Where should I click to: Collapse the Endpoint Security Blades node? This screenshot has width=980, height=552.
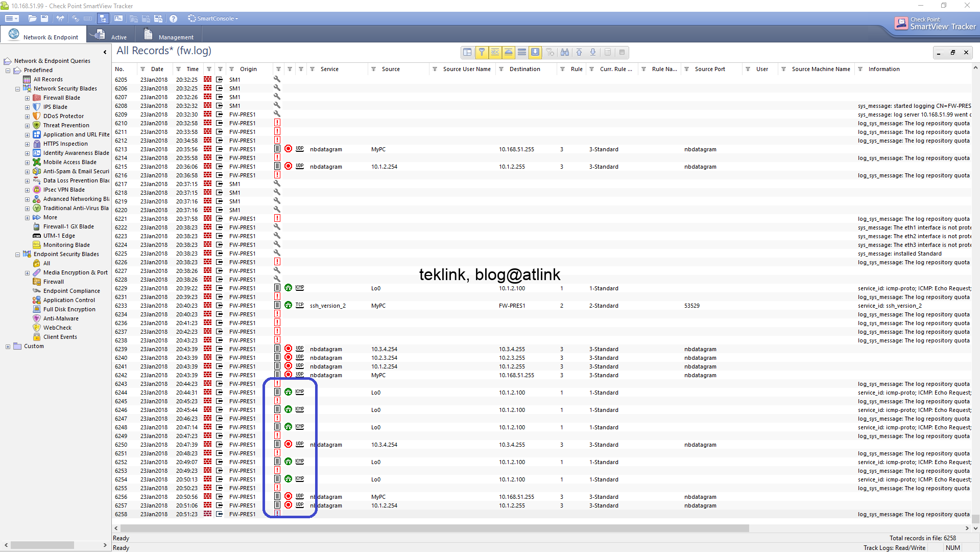[x=17, y=255]
